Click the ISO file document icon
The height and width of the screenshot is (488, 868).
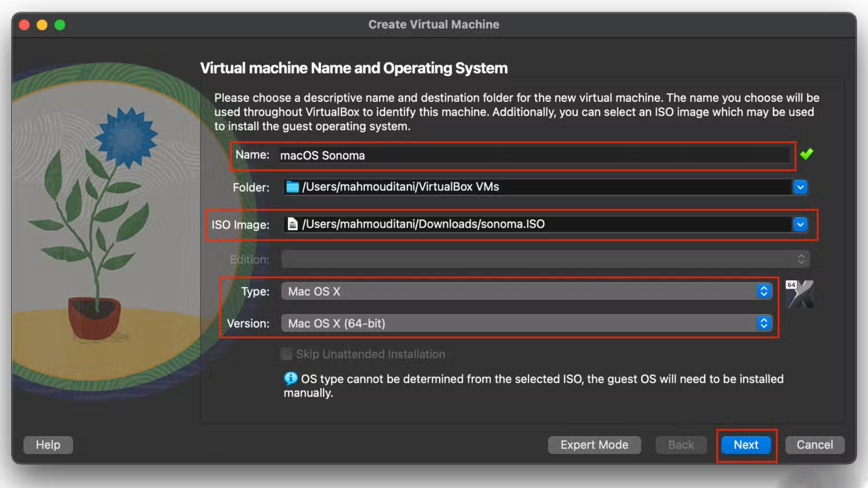[292, 224]
